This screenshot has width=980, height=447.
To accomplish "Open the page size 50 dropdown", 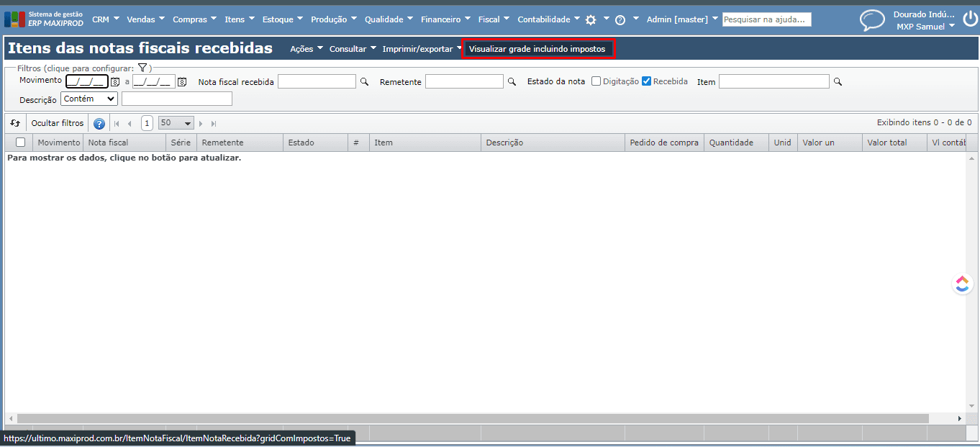I will [x=176, y=123].
